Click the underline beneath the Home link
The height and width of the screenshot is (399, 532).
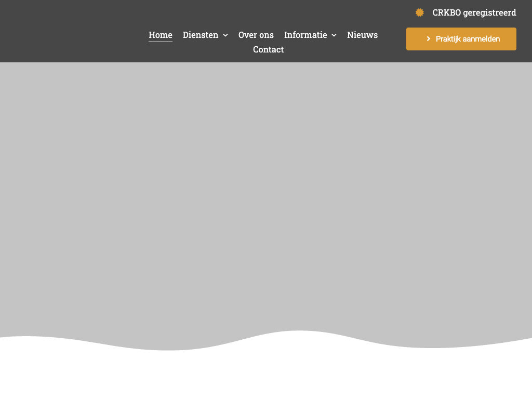coord(160,42)
